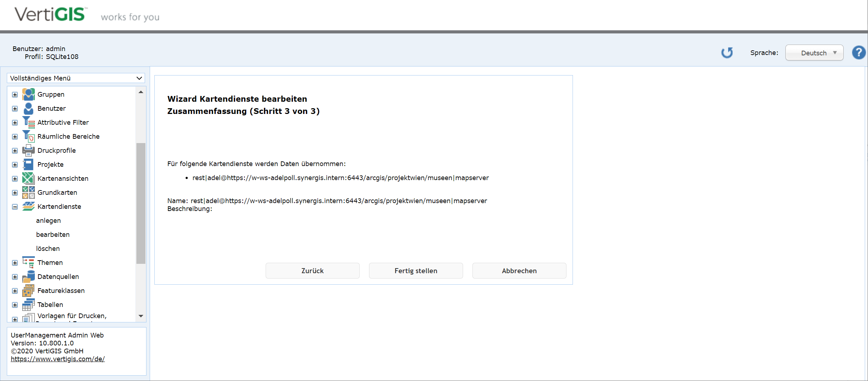Click the Benutzer: admin text
The height and width of the screenshot is (381, 868).
tap(39, 49)
